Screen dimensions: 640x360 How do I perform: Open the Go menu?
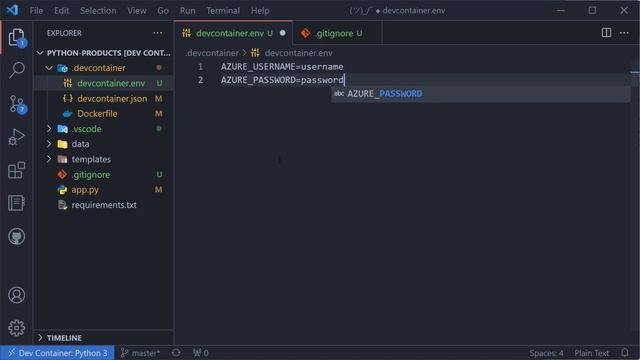point(163,11)
